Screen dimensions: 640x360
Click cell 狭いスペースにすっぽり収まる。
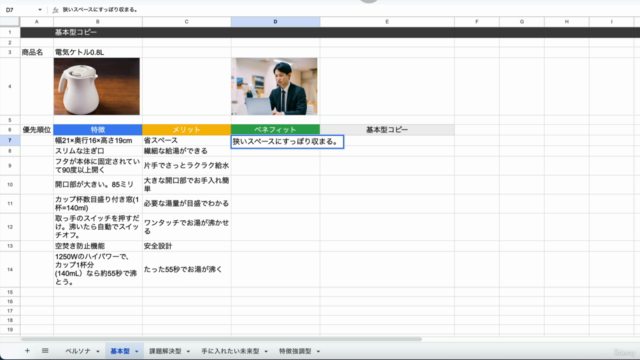(x=287, y=142)
